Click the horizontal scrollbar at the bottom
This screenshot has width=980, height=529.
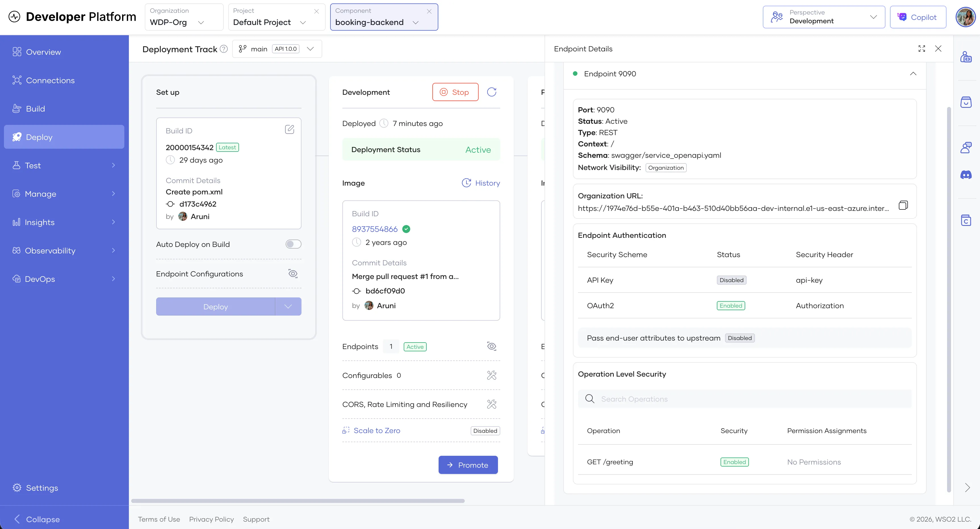pos(298,501)
